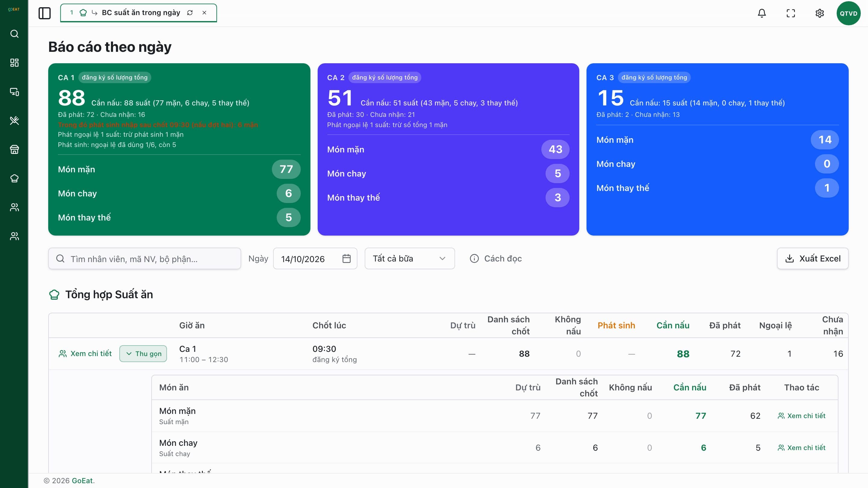Close the BC suất ăn trong ngày tab
The height and width of the screenshot is (488, 868).
pyautogui.click(x=204, y=13)
